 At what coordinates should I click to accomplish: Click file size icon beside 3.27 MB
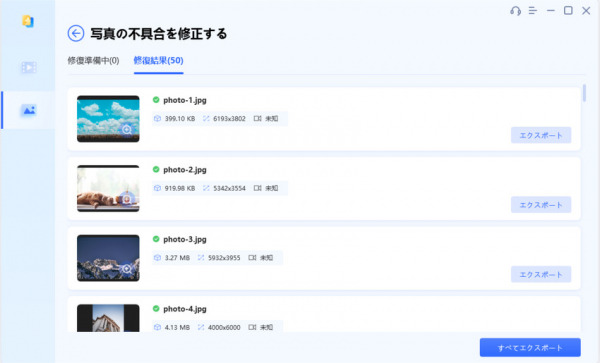tap(157, 258)
